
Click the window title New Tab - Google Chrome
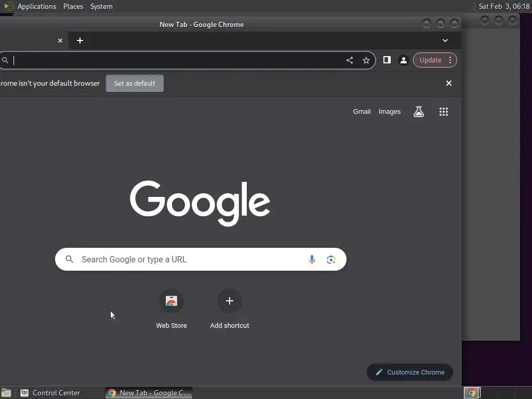202,24
